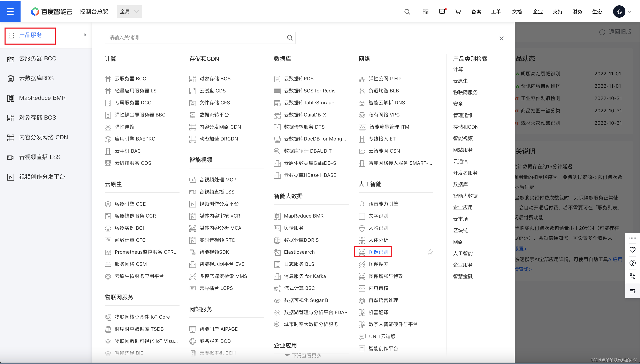
Task: Click the keyword search magnifier icon
Action: (x=290, y=38)
